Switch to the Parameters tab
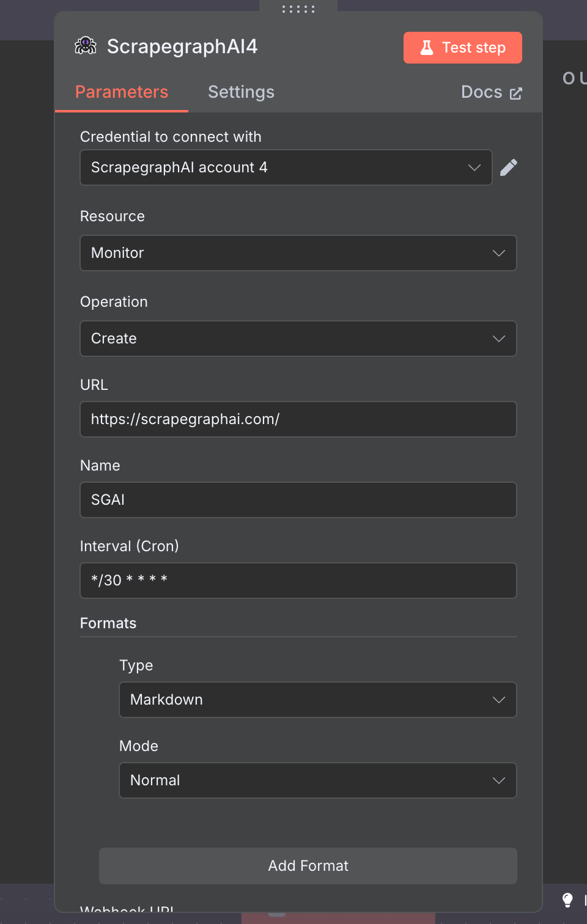The height and width of the screenshot is (924, 587). 122,92
